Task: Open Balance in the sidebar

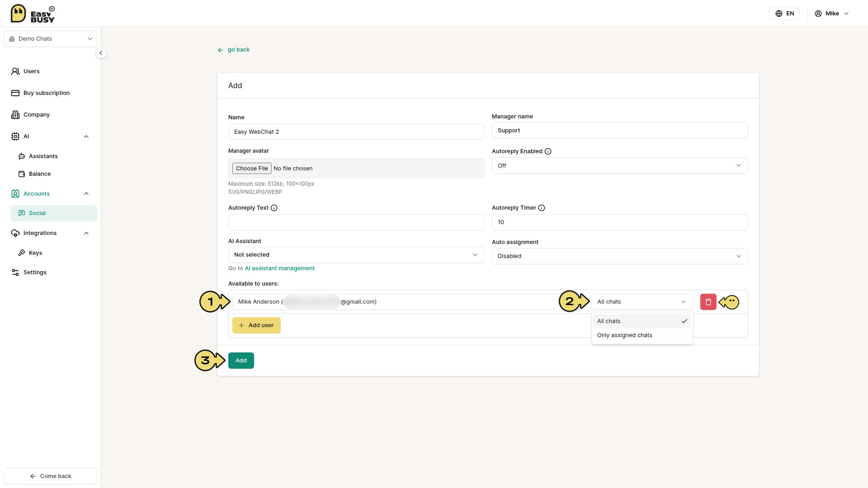Action: click(x=54, y=174)
